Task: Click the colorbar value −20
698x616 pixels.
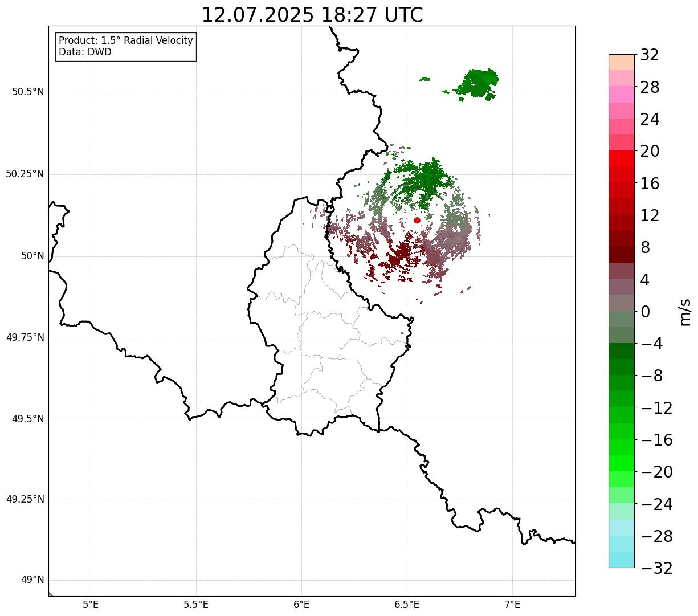Action: (656, 472)
